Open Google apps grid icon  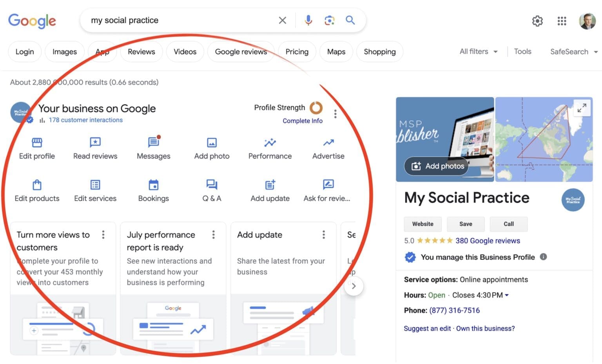(x=562, y=21)
